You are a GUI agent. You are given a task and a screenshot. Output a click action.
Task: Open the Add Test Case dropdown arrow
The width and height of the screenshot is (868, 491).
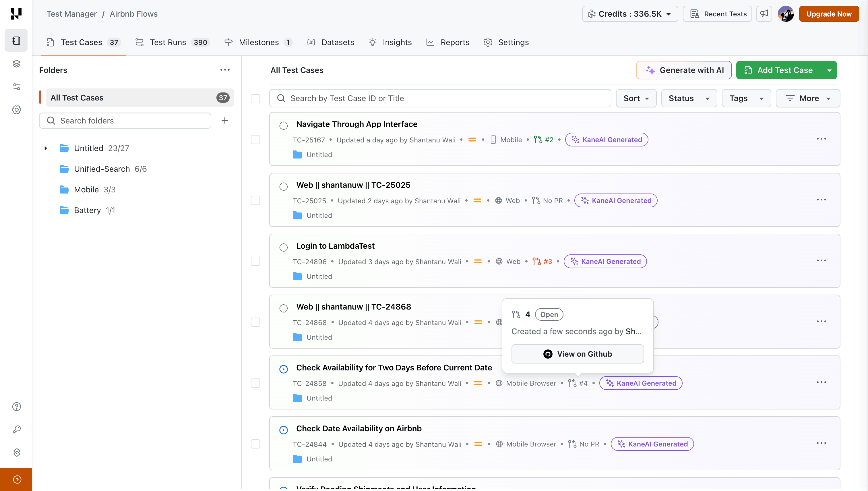click(829, 70)
